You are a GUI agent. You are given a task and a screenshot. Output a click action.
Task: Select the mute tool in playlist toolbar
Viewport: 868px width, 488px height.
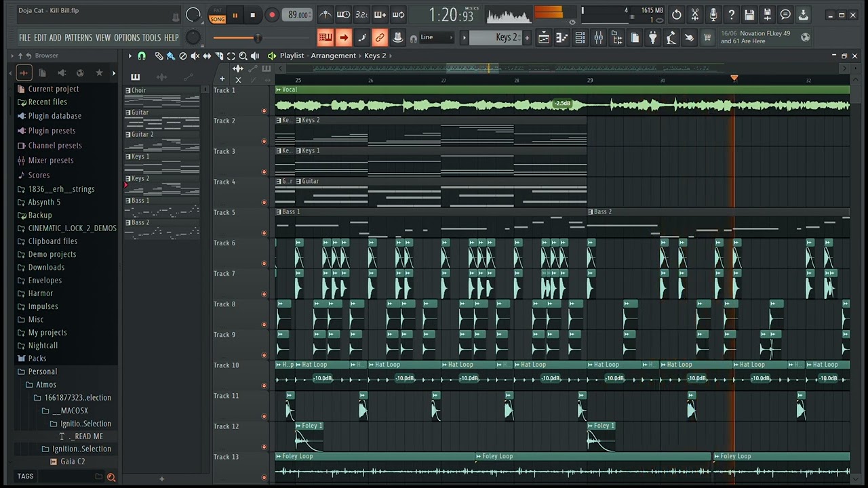pos(195,56)
